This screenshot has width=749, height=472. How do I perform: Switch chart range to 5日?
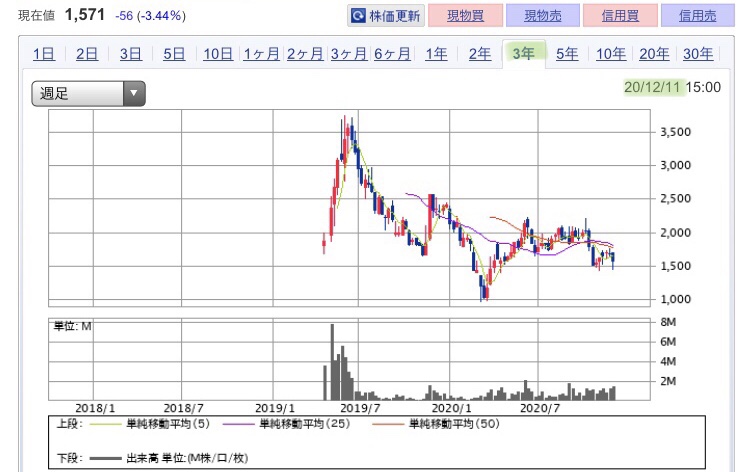coord(174,54)
